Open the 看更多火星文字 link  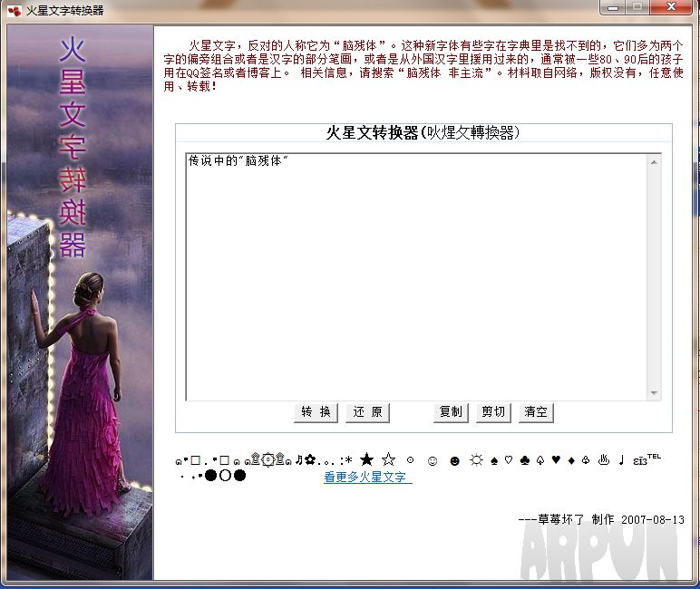(368, 478)
